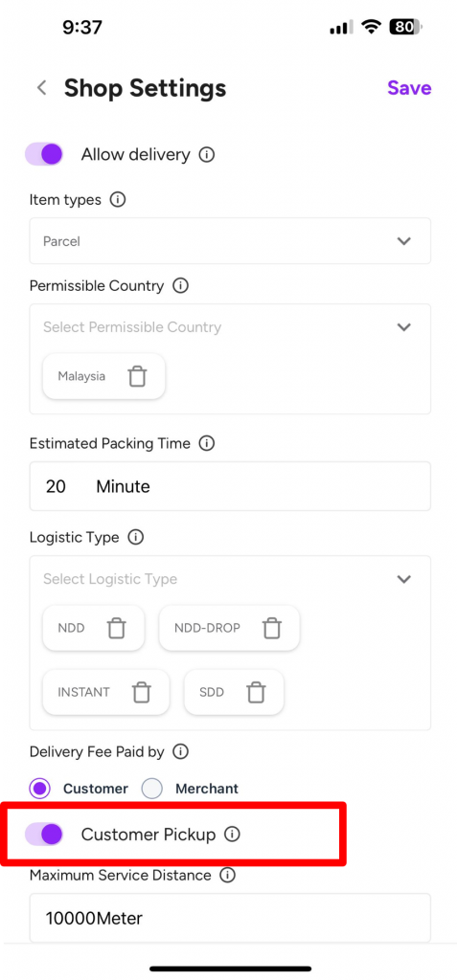Delete the INSTANT logistic type chip

point(142,692)
